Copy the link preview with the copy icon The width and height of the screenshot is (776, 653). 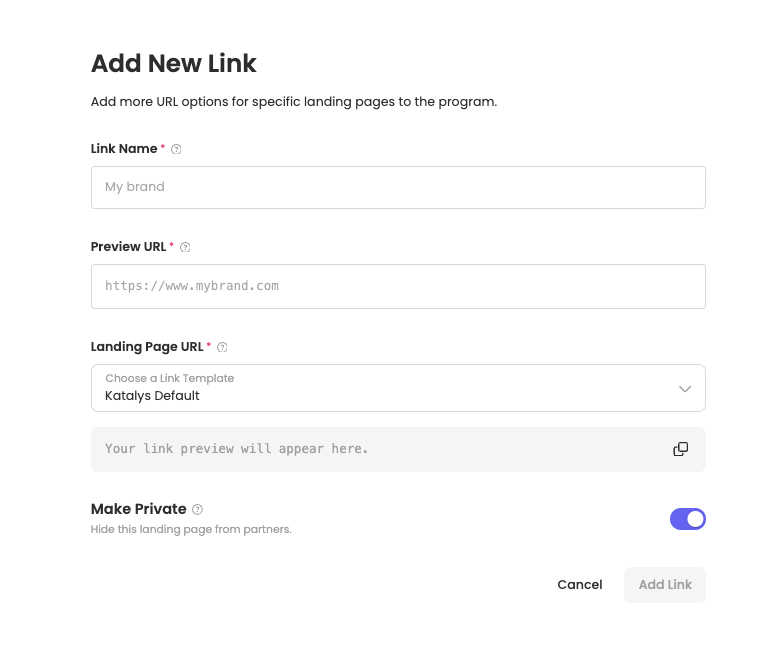[681, 449]
